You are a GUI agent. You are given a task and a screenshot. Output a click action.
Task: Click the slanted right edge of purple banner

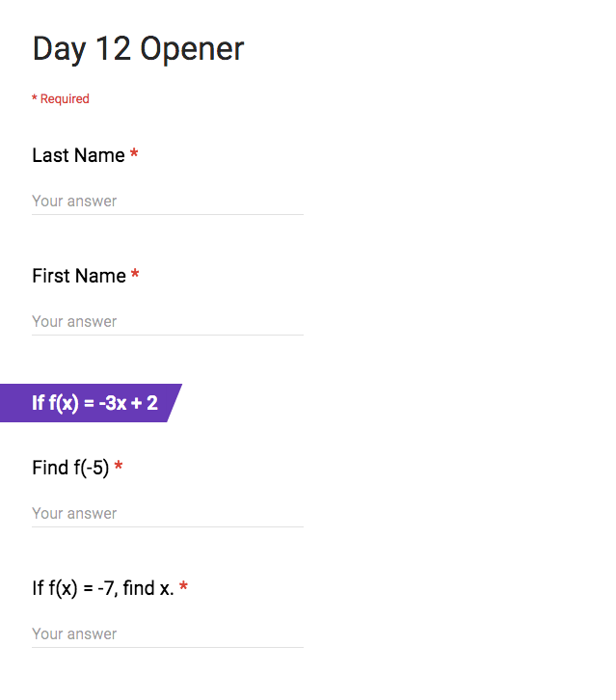point(174,403)
